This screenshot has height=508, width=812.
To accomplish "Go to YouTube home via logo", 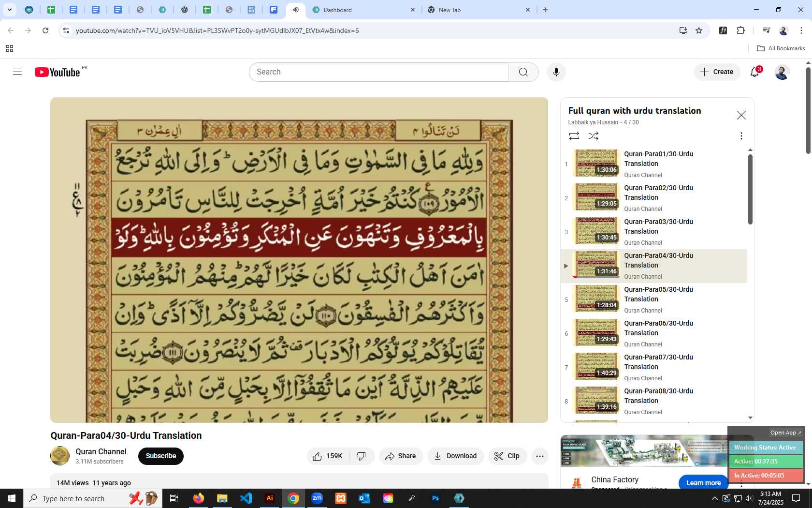I will [x=57, y=72].
